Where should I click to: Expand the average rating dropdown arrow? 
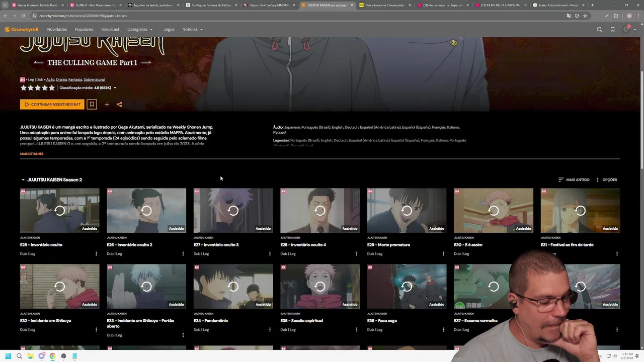pos(115,88)
